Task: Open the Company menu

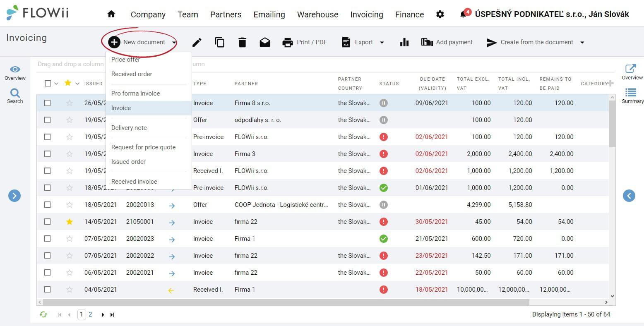Action: 148,14
